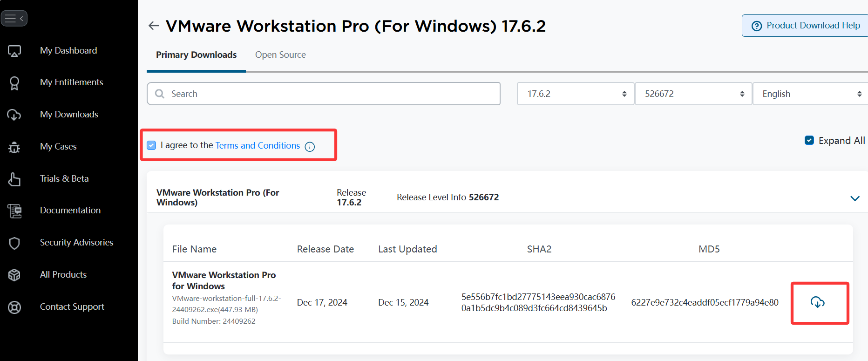This screenshot has width=868, height=361.
Task: Open Documentation in the sidebar
Action: [x=70, y=210]
